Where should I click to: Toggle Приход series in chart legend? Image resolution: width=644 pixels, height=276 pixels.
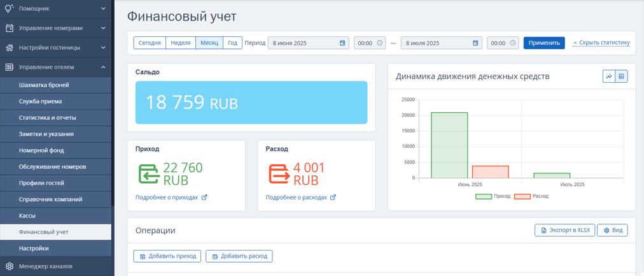[x=493, y=196]
